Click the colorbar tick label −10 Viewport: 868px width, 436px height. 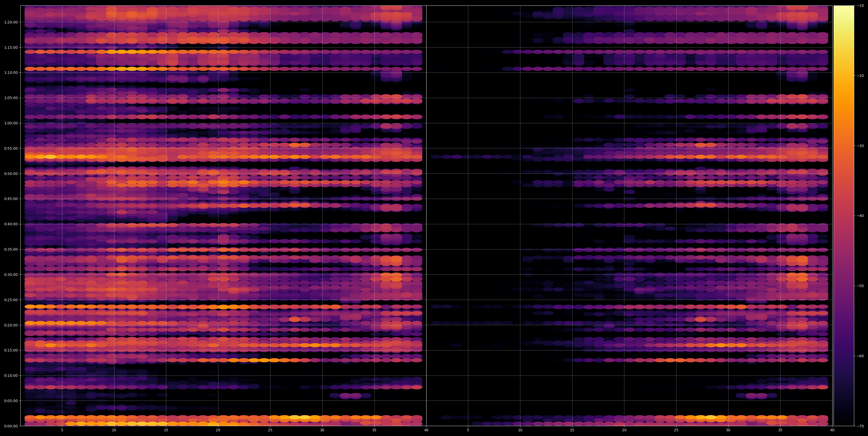[x=860, y=6]
